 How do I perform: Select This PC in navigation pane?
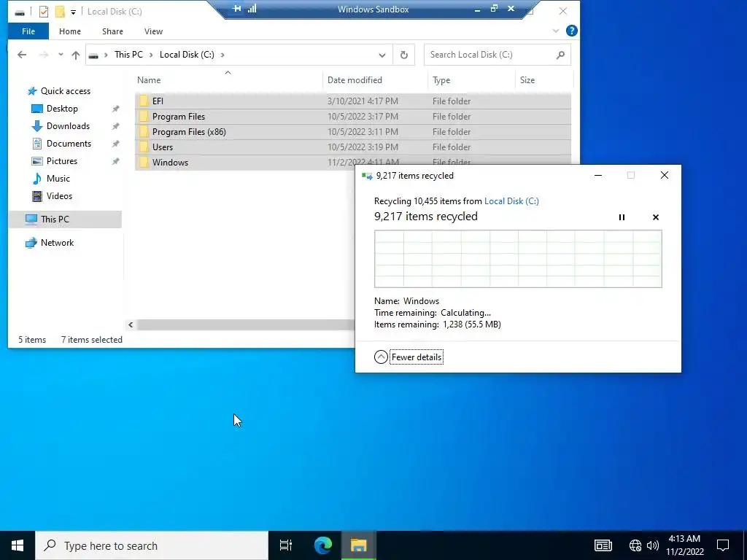[65, 219]
